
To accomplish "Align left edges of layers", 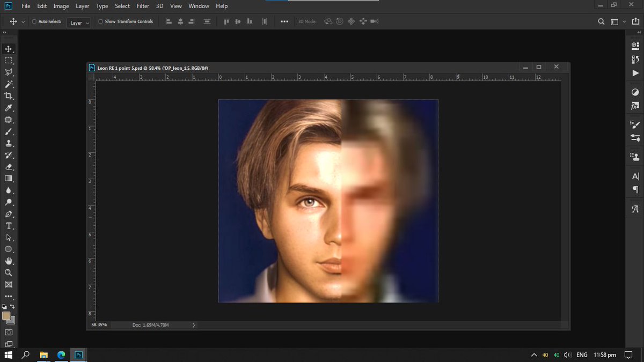I will tap(169, 21).
